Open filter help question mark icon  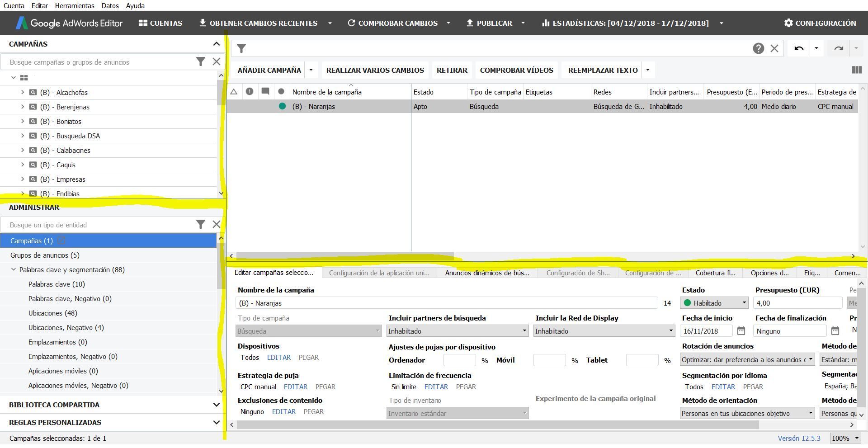[x=758, y=48]
